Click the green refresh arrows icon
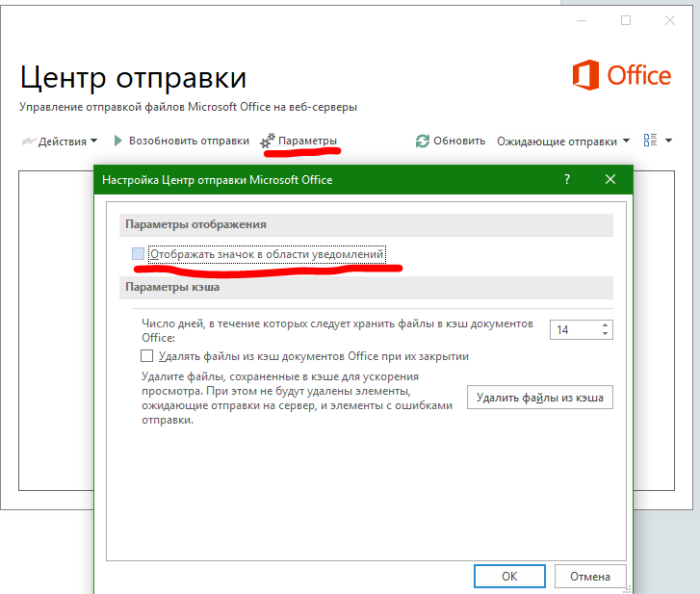 pos(423,141)
